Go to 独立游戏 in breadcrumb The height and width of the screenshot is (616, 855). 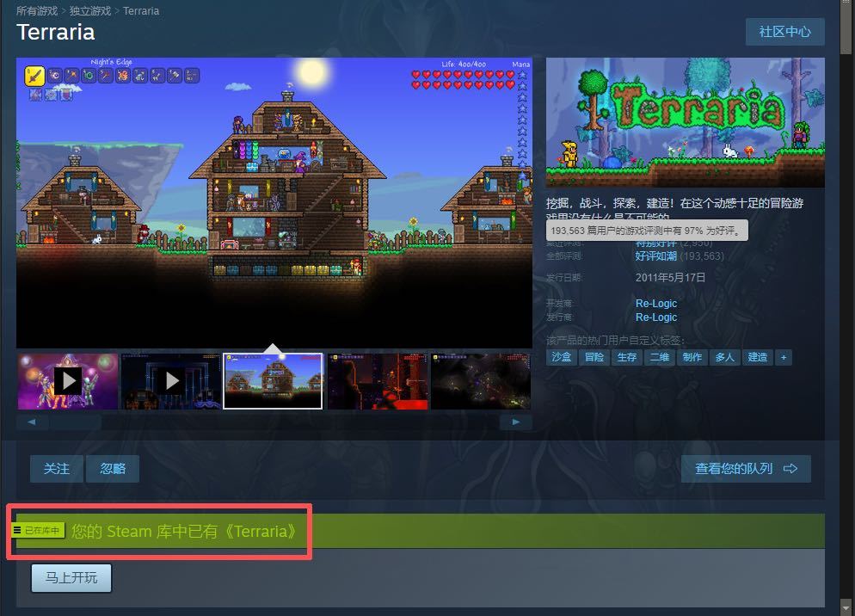tap(90, 11)
